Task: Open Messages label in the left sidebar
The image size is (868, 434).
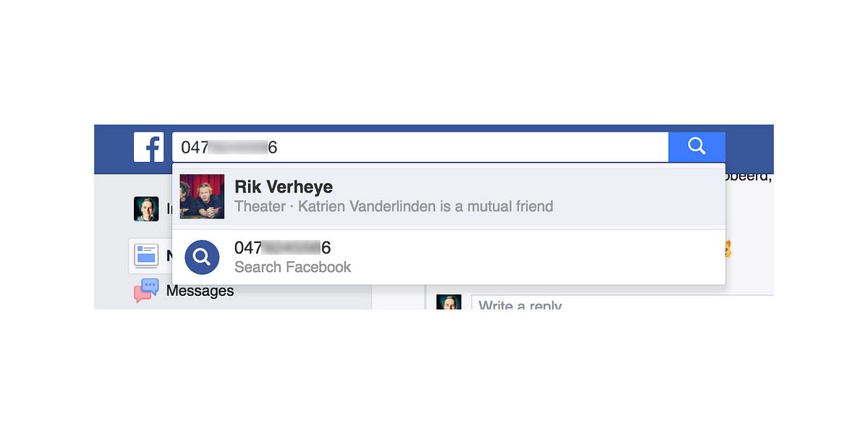Action: click(200, 291)
